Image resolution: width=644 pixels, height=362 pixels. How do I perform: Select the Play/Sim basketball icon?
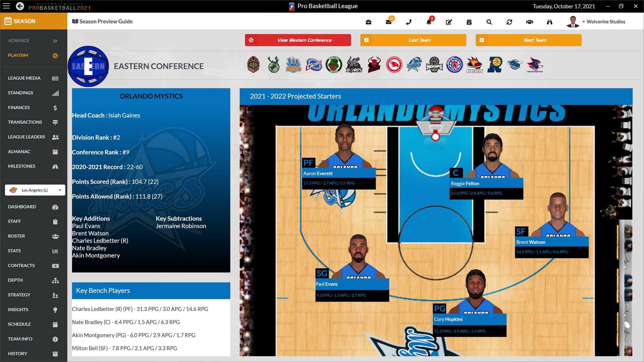[55, 55]
